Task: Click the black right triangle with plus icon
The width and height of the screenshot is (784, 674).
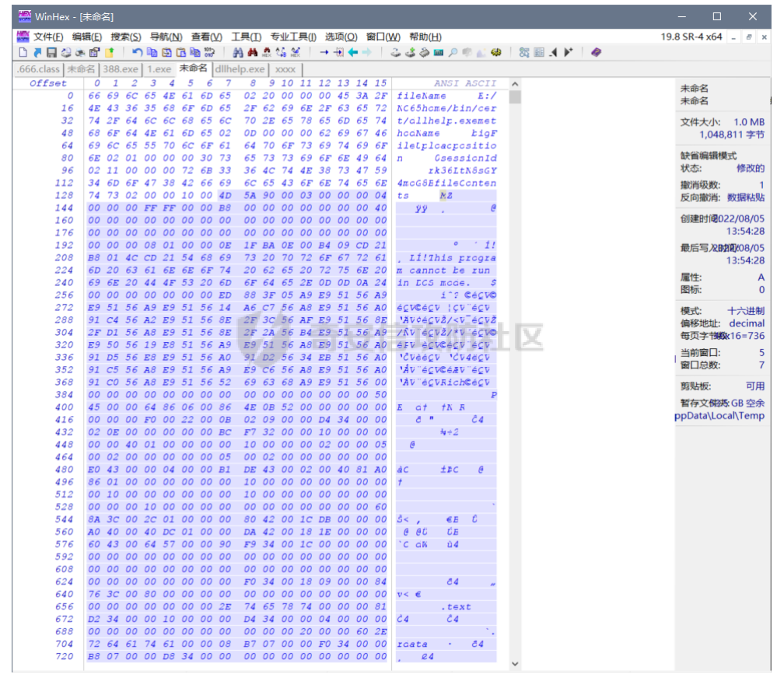Action: pos(568,52)
